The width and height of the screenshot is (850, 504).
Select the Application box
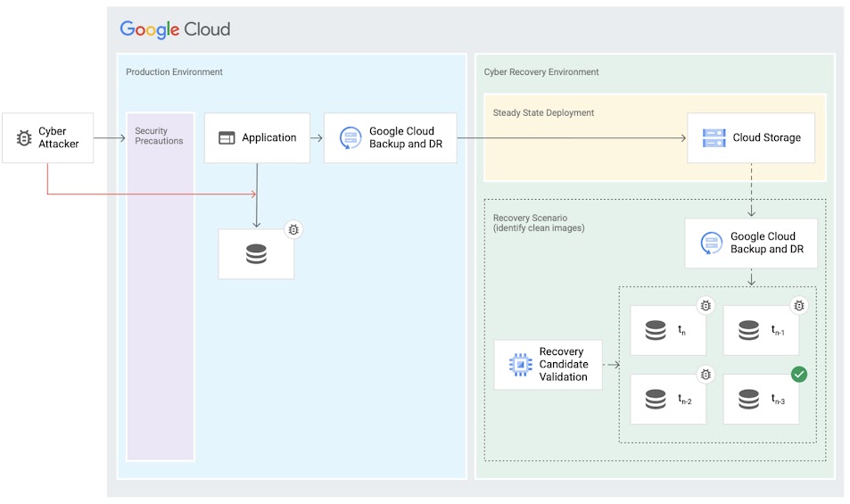click(257, 137)
